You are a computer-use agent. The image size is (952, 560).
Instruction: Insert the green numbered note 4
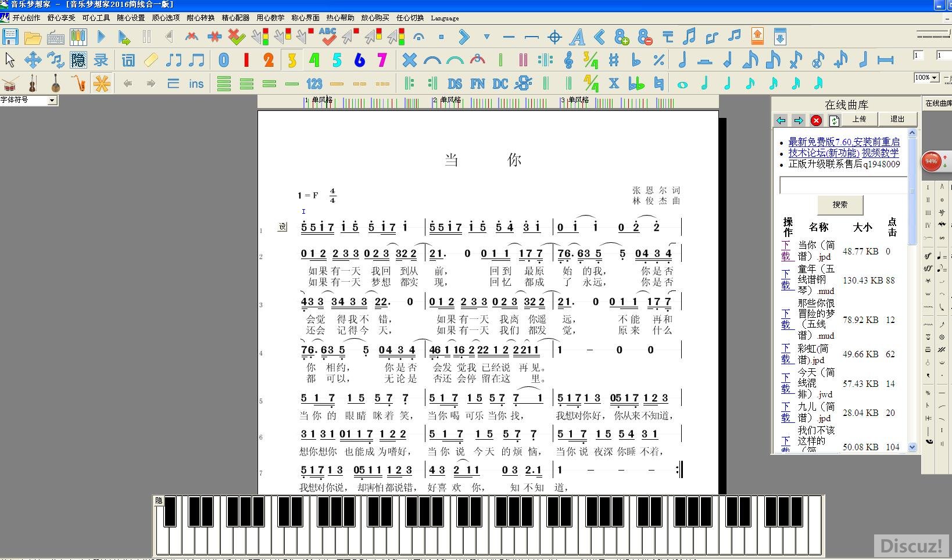[314, 60]
